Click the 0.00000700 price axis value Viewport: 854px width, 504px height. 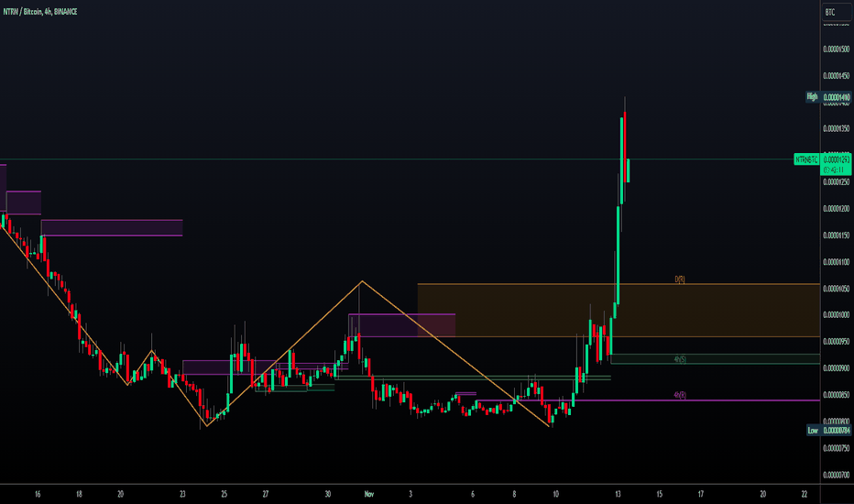tap(836, 475)
